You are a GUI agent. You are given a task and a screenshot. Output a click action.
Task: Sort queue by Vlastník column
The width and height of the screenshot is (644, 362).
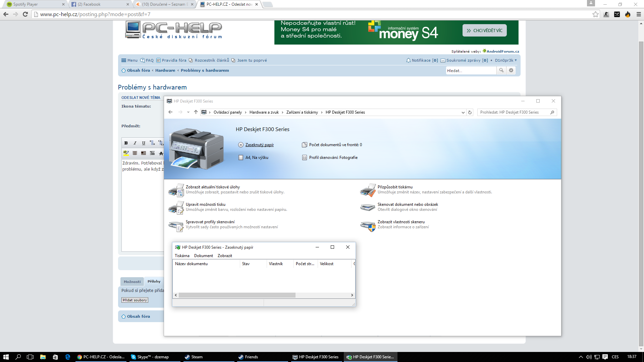click(x=280, y=264)
